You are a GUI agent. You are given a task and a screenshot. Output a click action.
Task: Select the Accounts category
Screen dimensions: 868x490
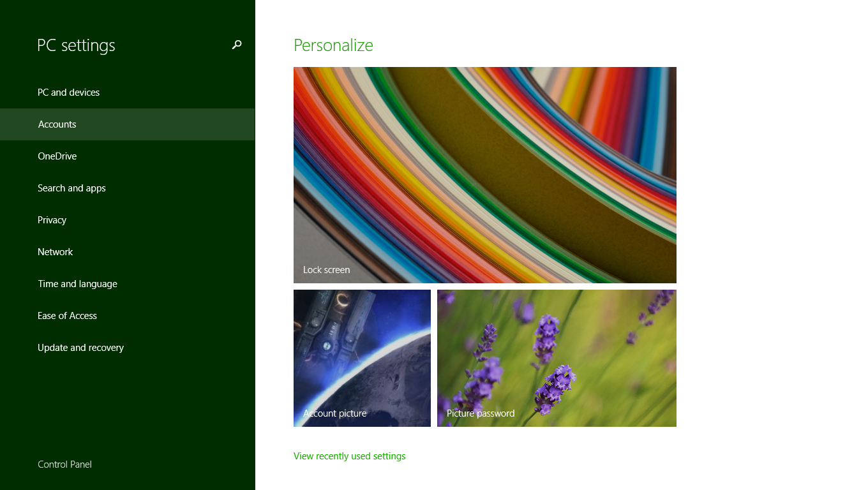[128, 124]
